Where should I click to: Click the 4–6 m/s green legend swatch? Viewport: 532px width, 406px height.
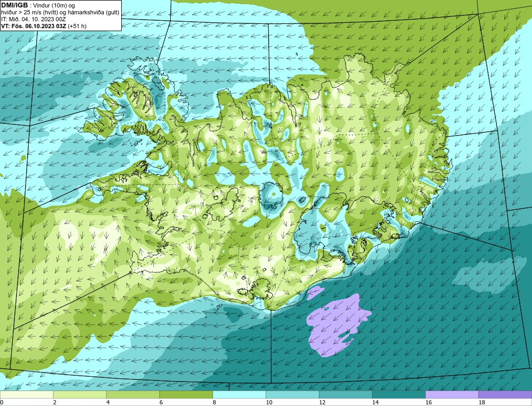pos(133,394)
